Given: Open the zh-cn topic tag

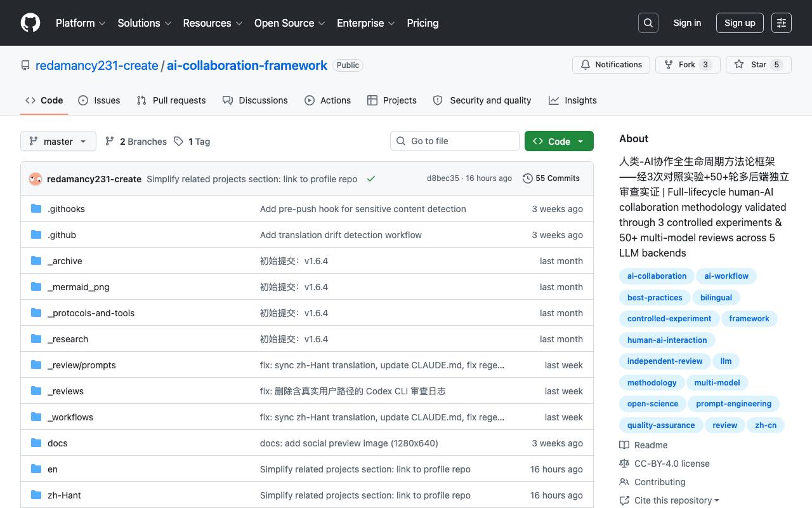Looking at the screenshot, I should point(766,425).
